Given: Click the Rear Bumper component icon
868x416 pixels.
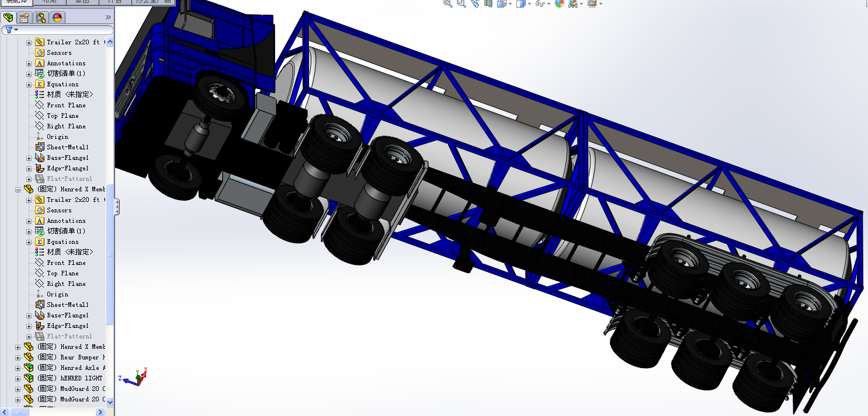Looking at the screenshot, I should tap(28, 357).
